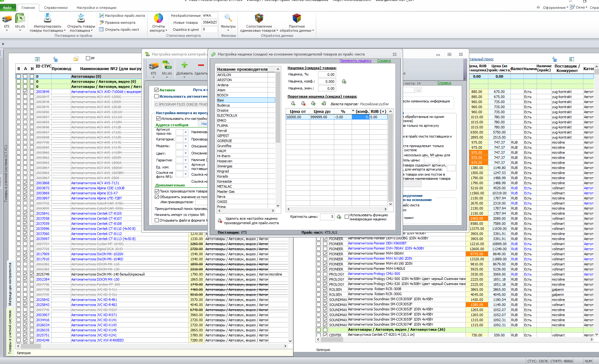Switch to the Справочники tab

pos(56,8)
